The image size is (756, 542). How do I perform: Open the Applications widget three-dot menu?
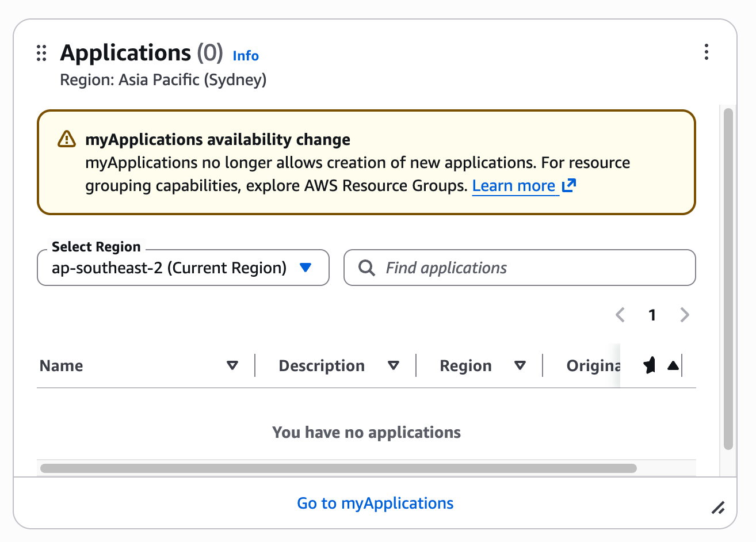click(707, 52)
